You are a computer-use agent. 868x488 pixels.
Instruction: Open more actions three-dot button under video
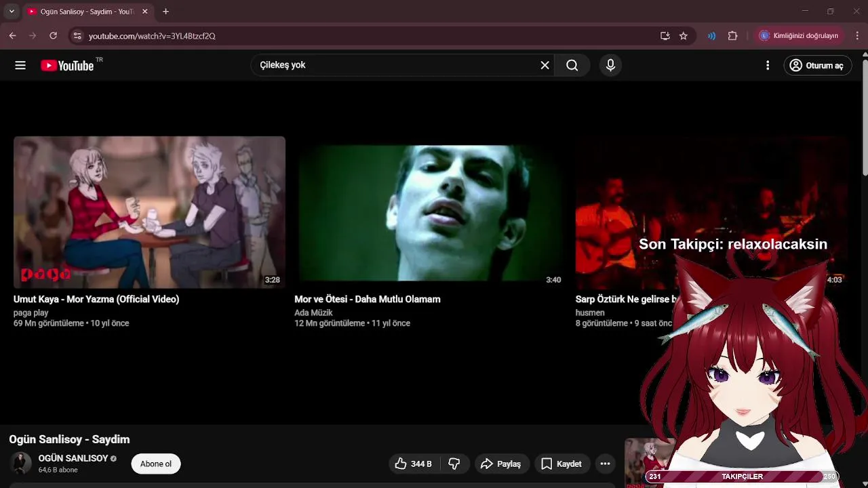pos(606,464)
